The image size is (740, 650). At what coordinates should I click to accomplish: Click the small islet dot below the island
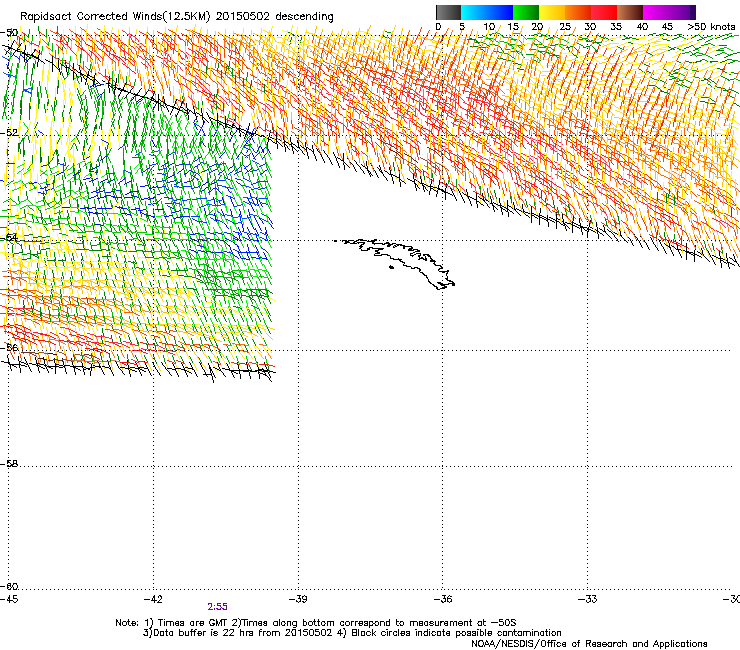point(391,268)
